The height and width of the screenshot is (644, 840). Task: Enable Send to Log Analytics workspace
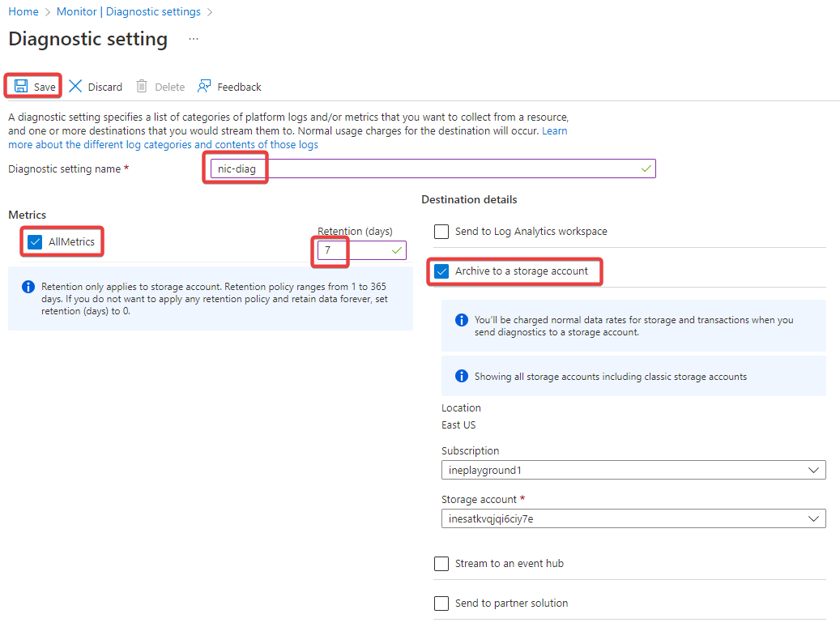pyautogui.click(x=441, y=232)
